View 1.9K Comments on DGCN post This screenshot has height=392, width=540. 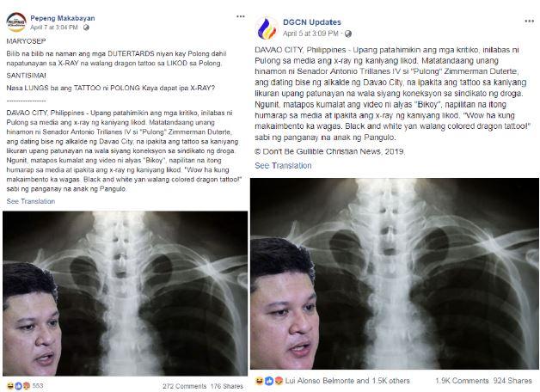(462, 381)
